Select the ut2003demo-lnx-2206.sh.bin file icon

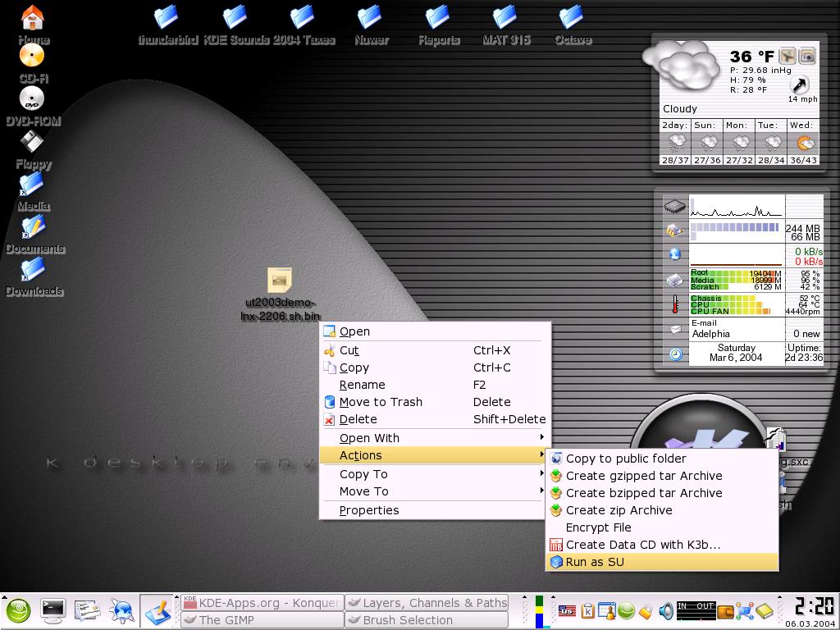tap(280, 281)
